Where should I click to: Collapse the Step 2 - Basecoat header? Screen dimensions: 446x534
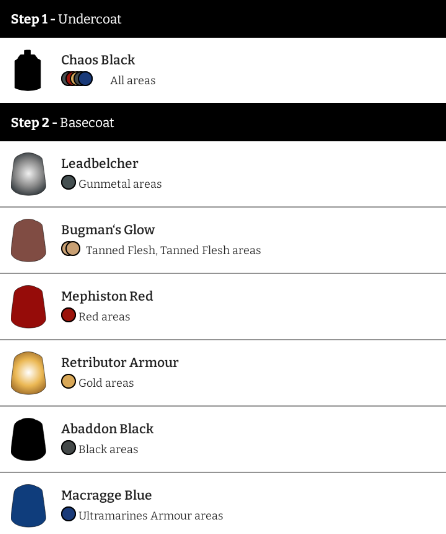click(223, 122)
